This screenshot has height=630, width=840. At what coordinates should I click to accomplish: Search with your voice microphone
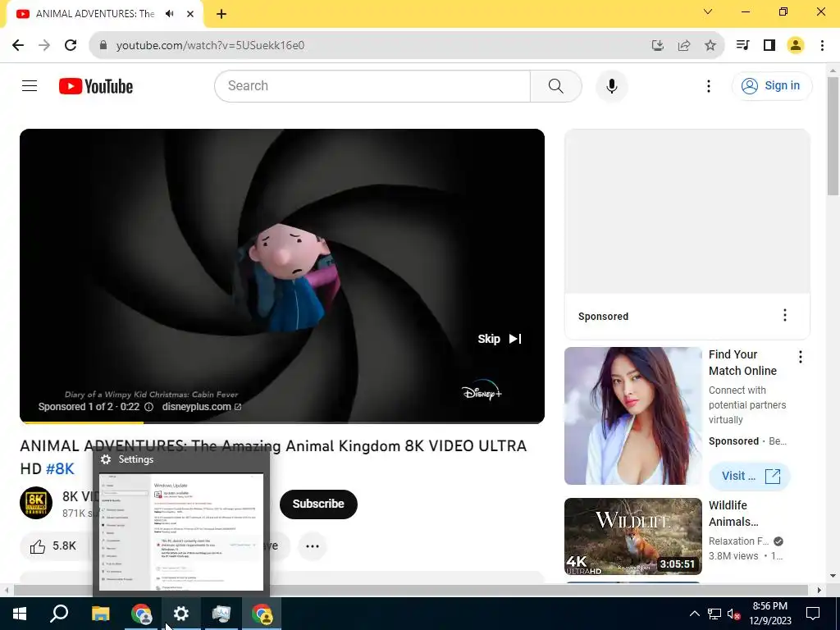[x=612, y=85]
